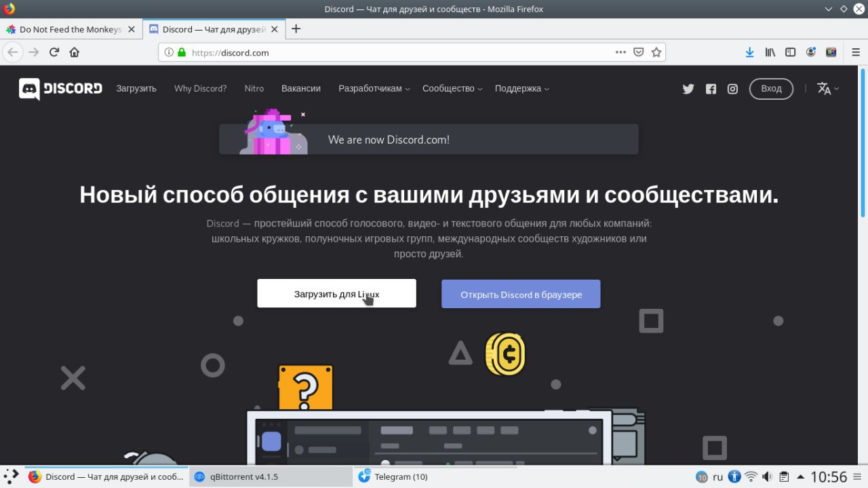Click the Firefox forward arrow
This screenshot has width=868, height=488.
pyautogui.click(x=33, y=52)
